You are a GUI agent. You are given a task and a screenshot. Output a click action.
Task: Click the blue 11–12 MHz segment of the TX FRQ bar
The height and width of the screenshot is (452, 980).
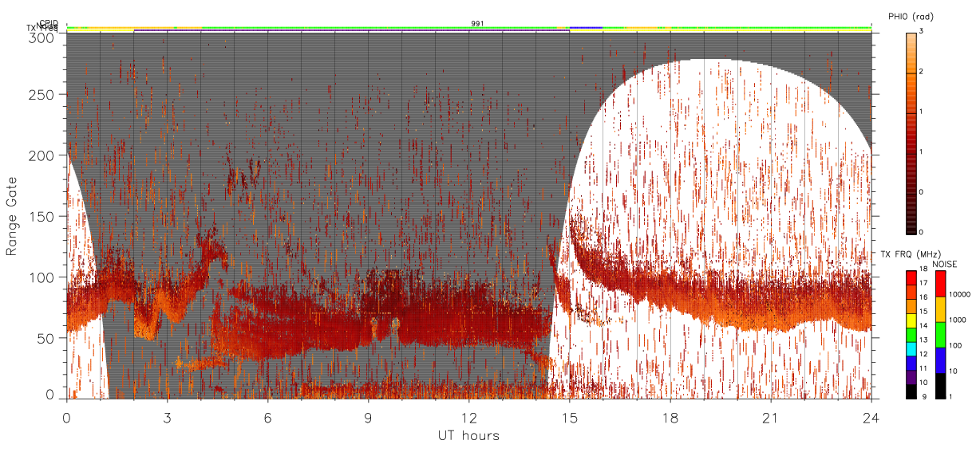click(x=911, y=364)
